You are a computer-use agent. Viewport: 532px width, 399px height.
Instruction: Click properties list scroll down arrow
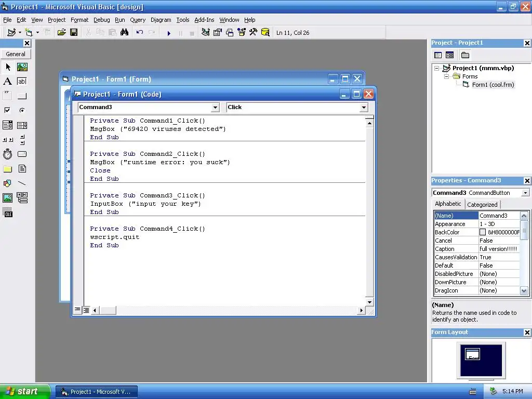click(x=524, y=291)
